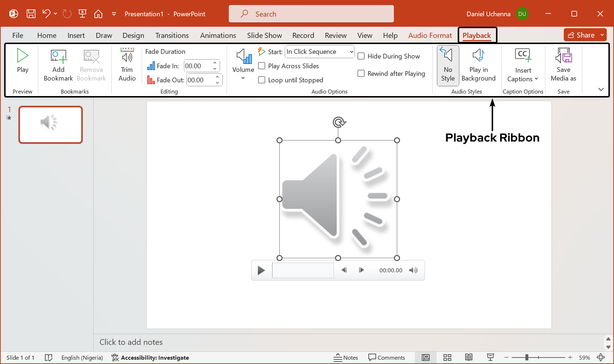This screenshot has height=364, width=614.
Task: Increase Fade In duration with the stepper
Action: pos(215,63)
